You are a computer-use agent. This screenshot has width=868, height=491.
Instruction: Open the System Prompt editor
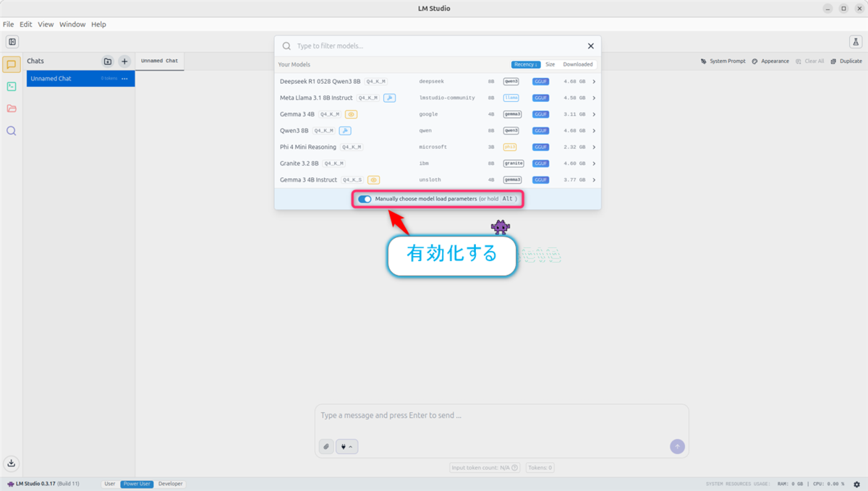tap(723, 61)
